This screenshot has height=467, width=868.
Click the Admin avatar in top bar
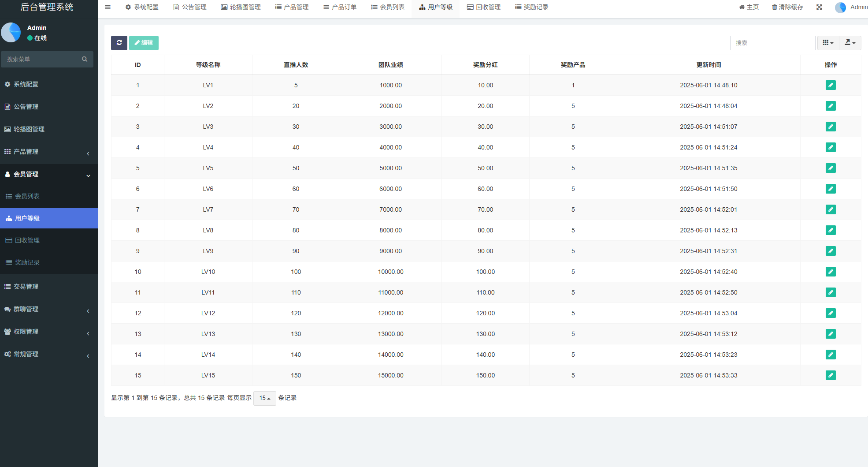tap(841, 7)
